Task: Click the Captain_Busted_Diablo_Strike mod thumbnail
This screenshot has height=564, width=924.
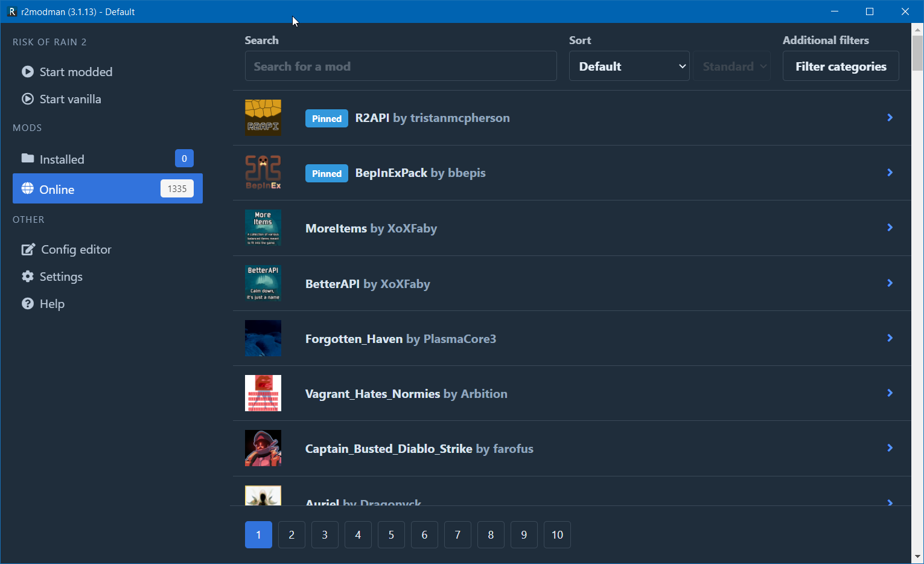Action: click(x=263, y=448)
